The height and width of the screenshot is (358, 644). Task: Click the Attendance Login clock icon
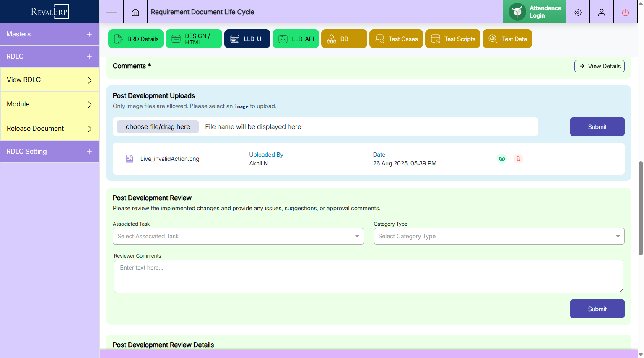[x=517, y=12]
